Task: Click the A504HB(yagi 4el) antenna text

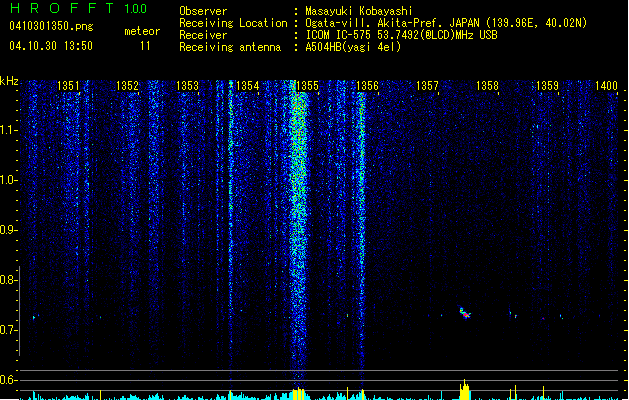Action: coord(353,47)
